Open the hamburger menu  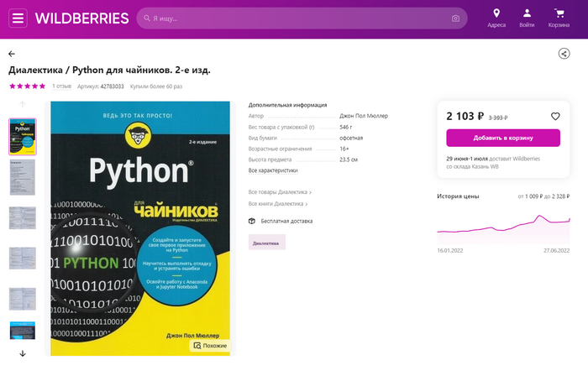pyautogui.click(x=18, y=18)
